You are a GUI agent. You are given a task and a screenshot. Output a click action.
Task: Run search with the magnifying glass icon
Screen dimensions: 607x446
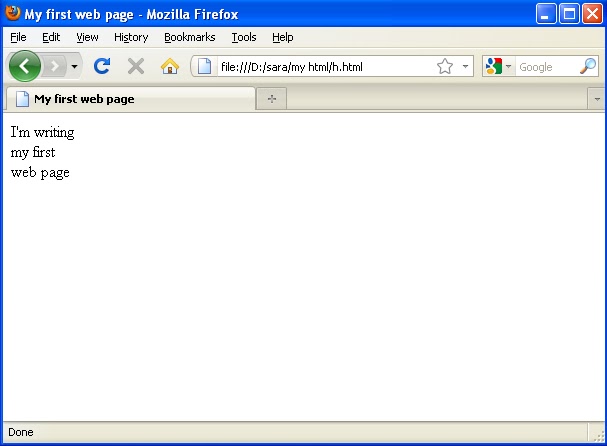588,66
